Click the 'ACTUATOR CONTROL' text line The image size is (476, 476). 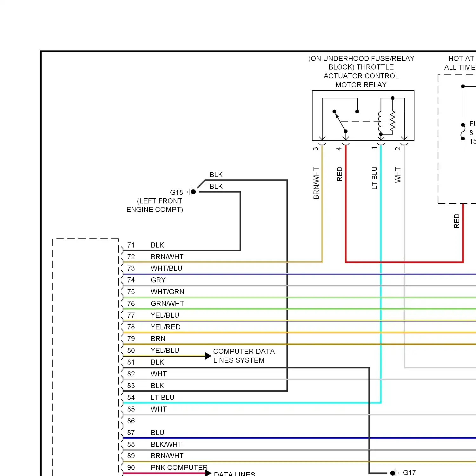pos(361,76)
